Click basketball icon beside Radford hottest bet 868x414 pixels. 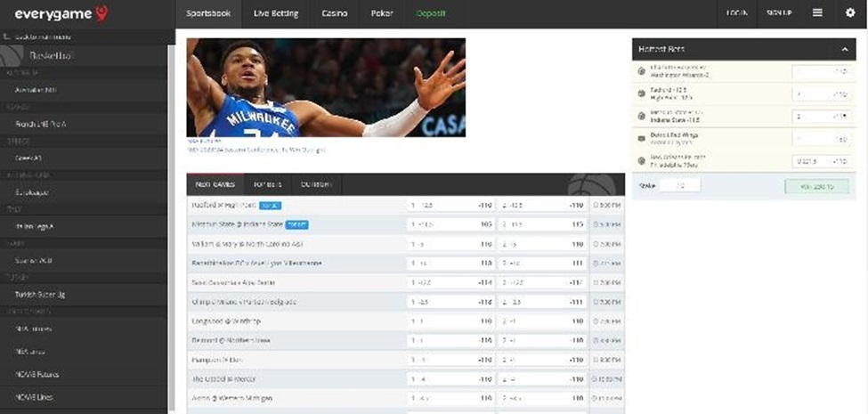pos(642,93)
